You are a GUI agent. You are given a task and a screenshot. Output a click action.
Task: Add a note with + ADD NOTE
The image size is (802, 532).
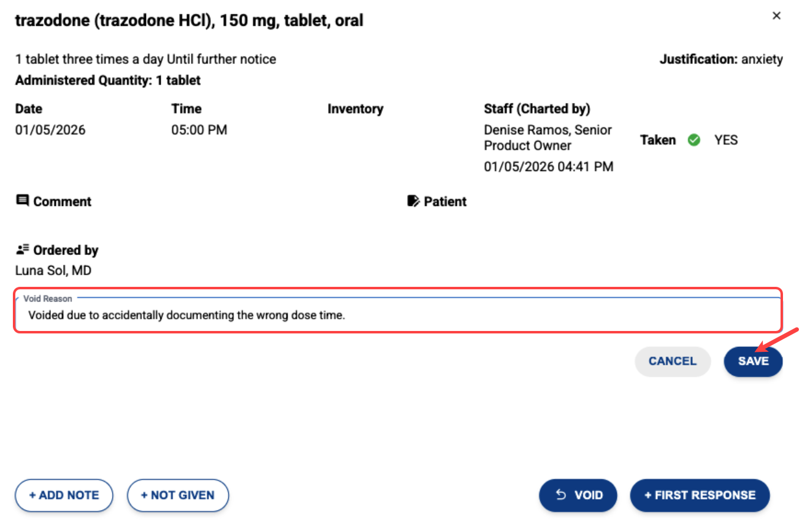64,495
